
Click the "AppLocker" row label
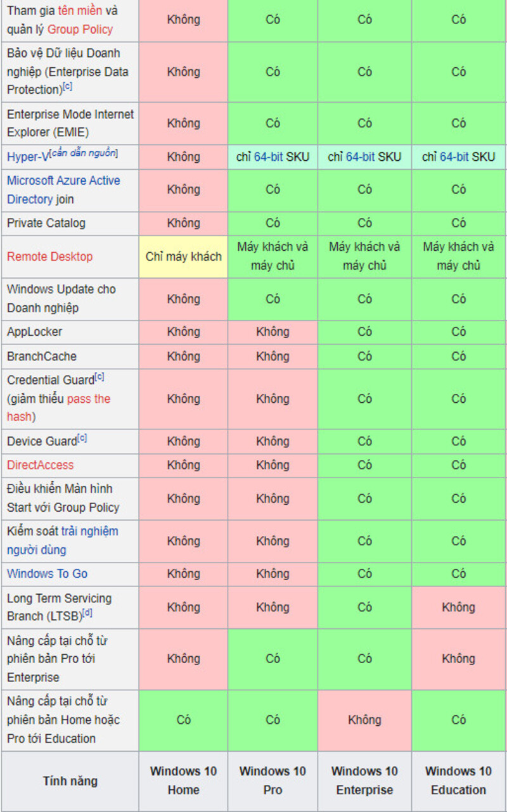(x=35, y=332)
